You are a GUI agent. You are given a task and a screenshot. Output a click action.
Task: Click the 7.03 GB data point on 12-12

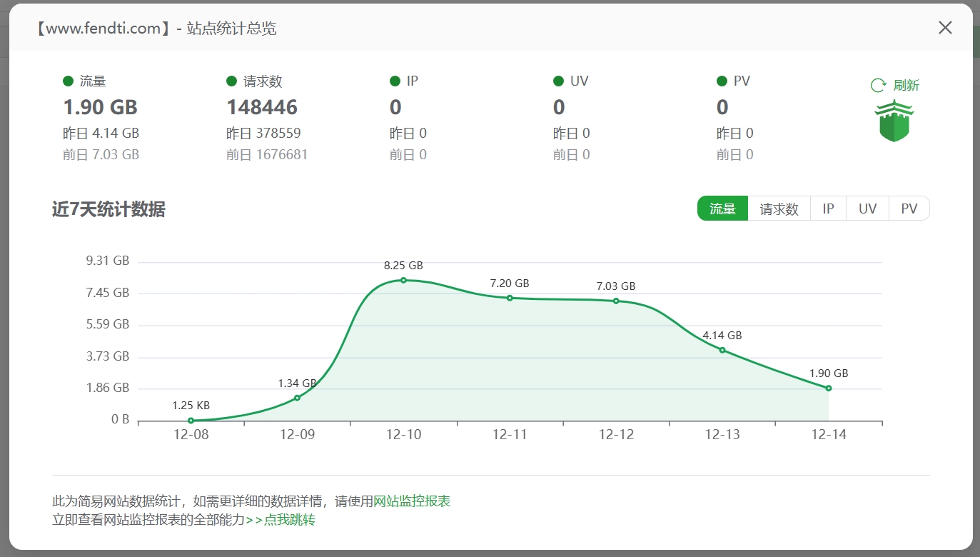[616, 301]
